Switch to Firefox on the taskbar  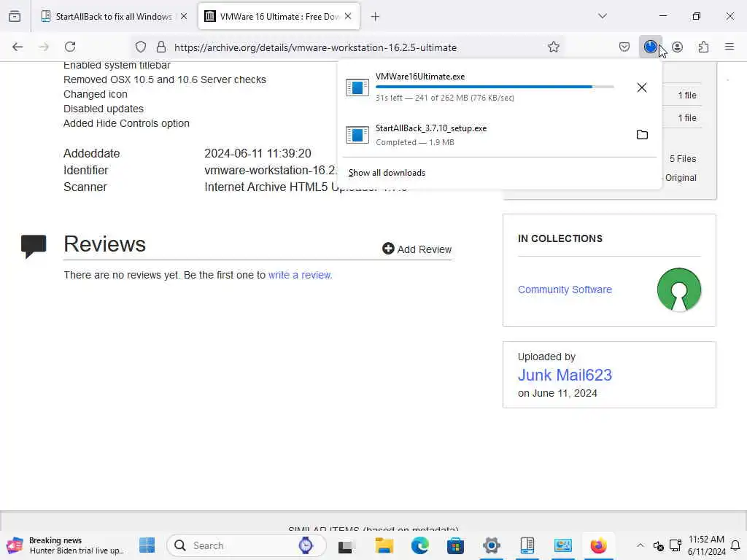click(598, 545)
